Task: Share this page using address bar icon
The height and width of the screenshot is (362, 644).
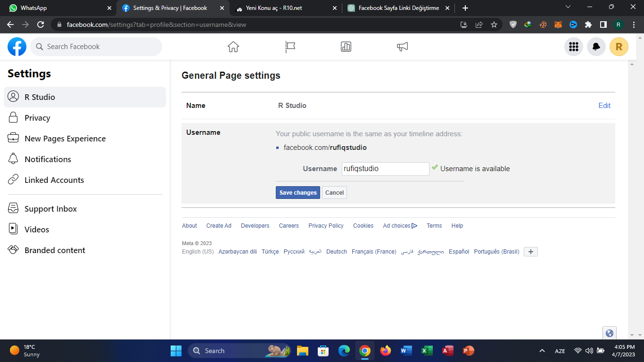Action: tap(479, 25)
